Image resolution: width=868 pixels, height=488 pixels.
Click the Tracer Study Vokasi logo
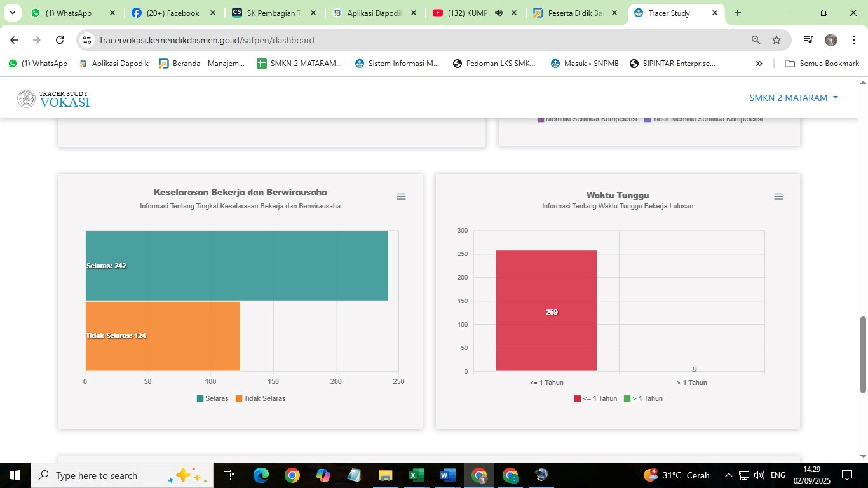(x=53, y=98)
